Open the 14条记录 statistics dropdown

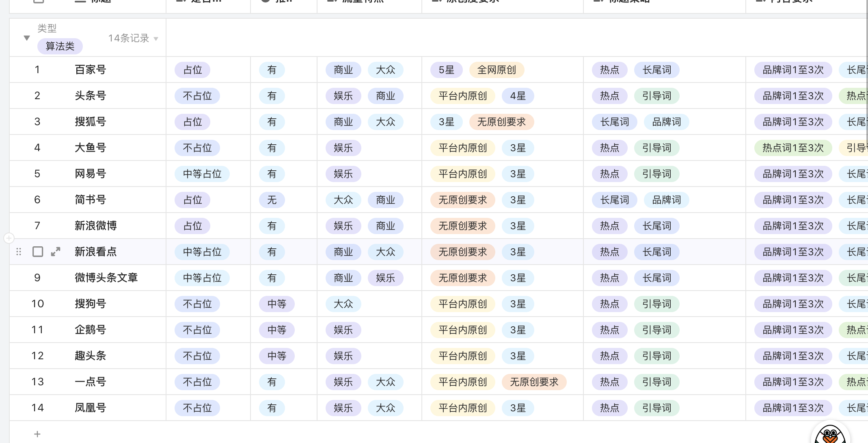pyautogui.click(x=133, y=38)
